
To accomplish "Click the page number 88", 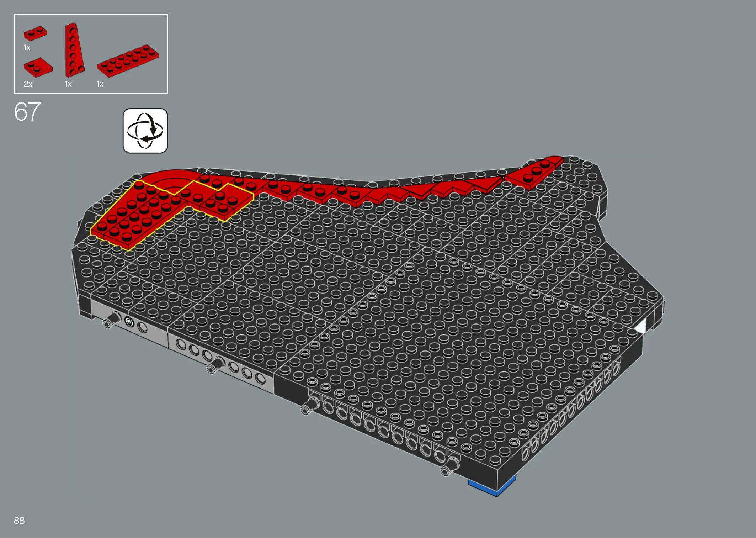I will click(19, 521).
